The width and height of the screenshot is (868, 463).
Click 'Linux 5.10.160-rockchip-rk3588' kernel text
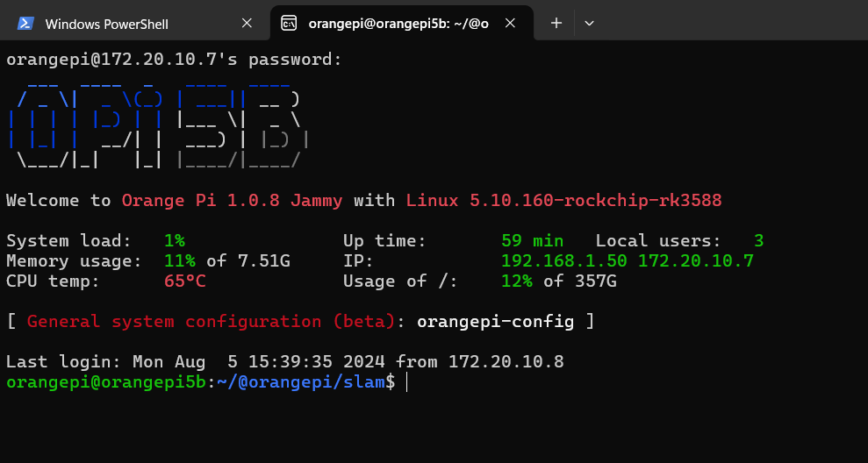click(563, 200)
